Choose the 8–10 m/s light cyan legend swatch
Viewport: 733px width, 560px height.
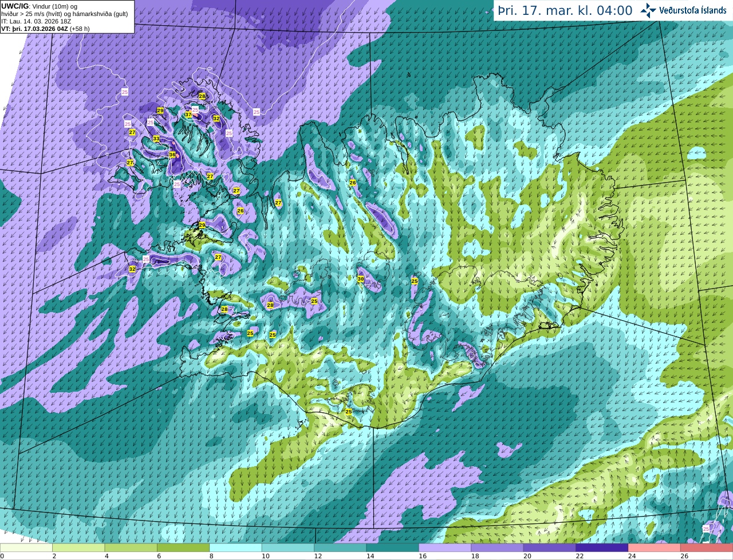(x=236, y=548)
